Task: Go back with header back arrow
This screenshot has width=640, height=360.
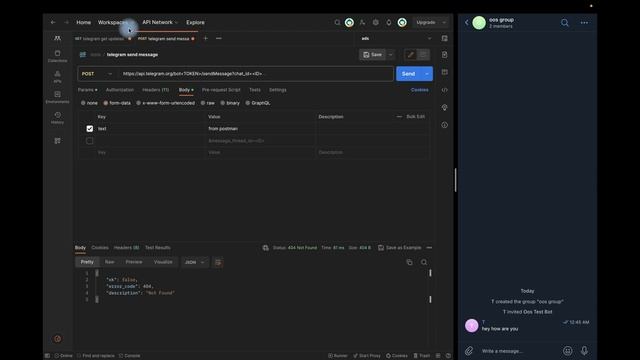Action: point(53,22)
